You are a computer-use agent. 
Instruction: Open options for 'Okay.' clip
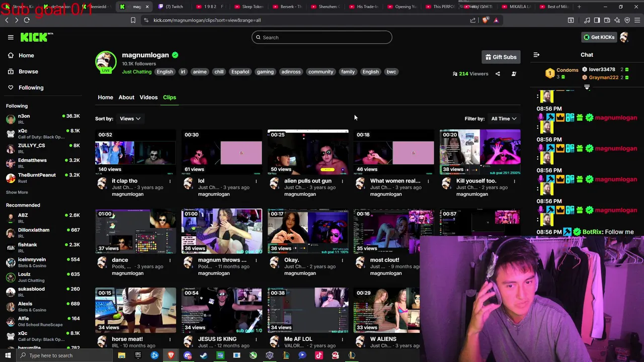click(x=342, y=260)
